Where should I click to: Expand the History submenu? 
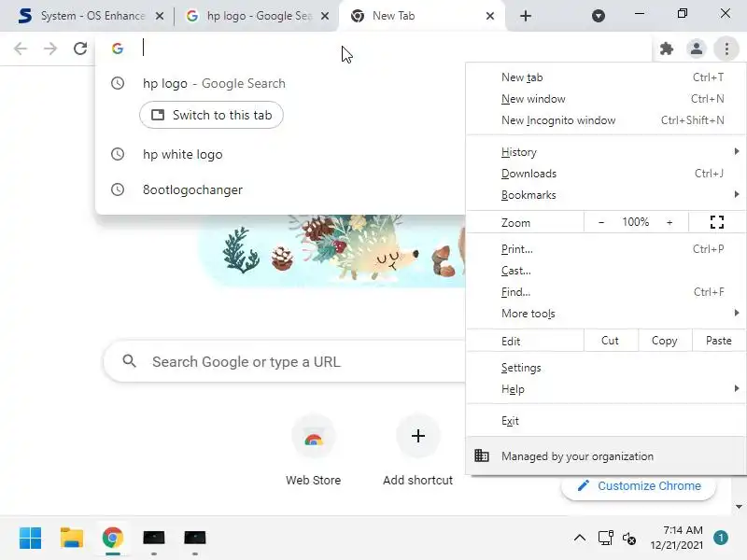(606, 152)
